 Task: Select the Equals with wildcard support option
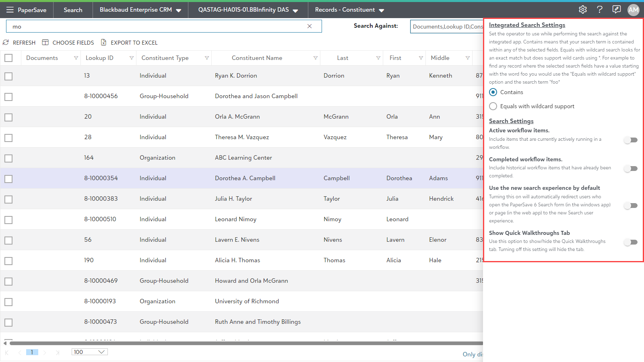pyautogui.click(x=493, y=106)
